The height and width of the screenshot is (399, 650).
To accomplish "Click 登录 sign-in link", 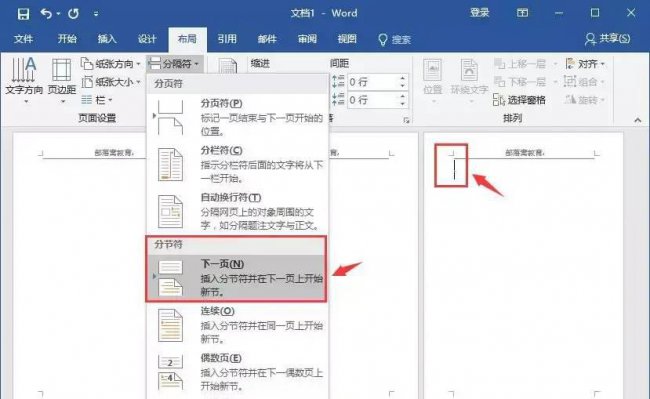I will tap(480, 13).
